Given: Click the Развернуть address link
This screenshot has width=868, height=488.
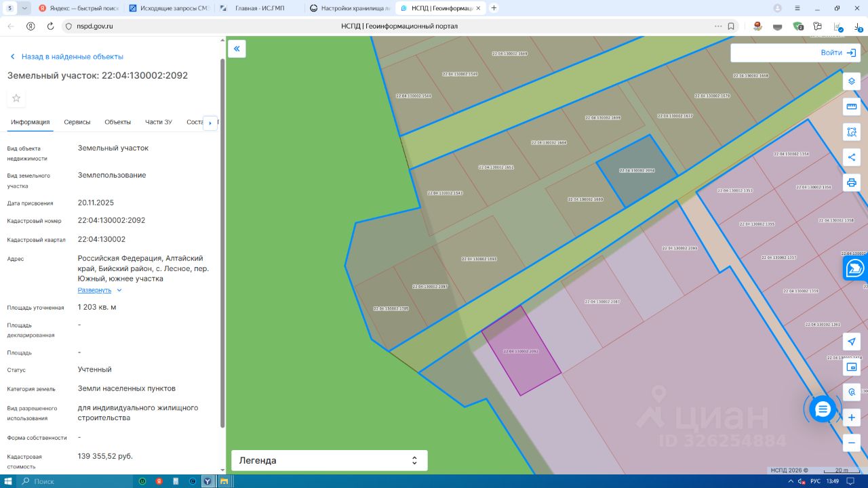Looking at the screenshot, I should point(94,290).
